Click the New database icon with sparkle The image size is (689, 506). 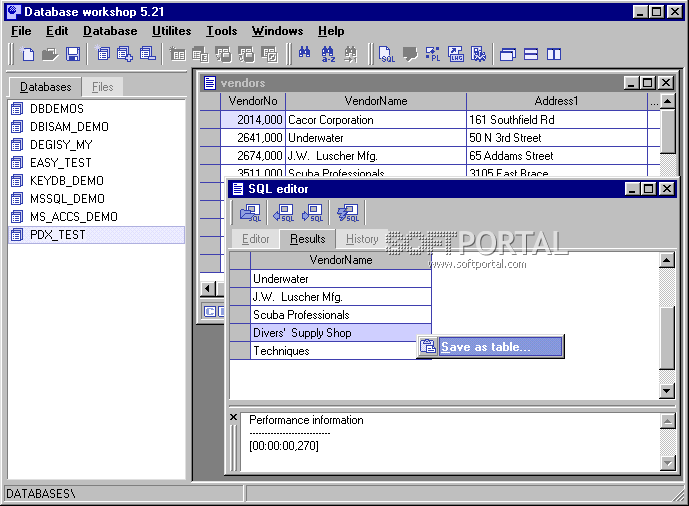coord(102,54)
